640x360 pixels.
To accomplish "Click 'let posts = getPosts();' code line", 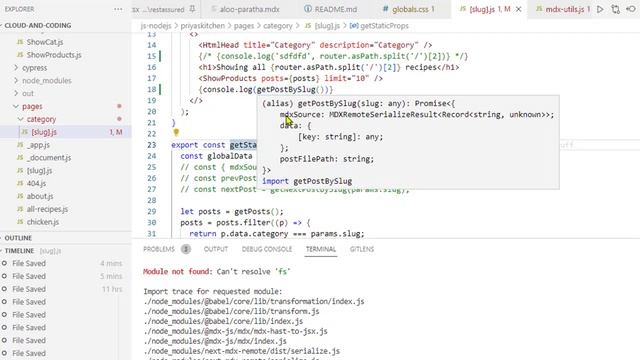I will (x=232, y=211).
